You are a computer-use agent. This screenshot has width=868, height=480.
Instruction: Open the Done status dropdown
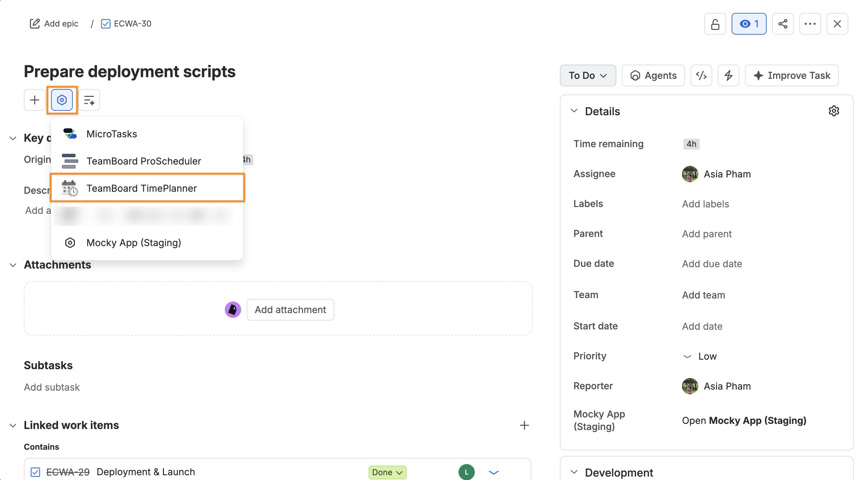pos(387,472)
